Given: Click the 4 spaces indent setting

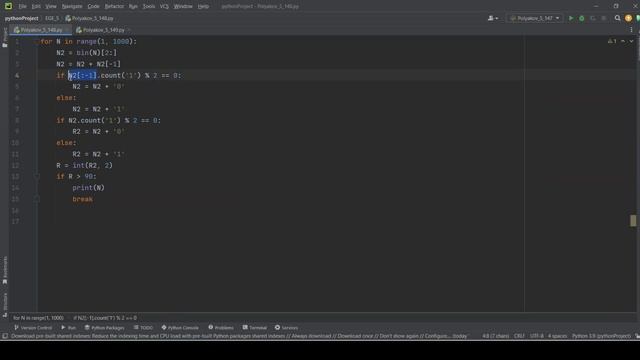Looking at the screenshot, I should [x=558, y=336].
